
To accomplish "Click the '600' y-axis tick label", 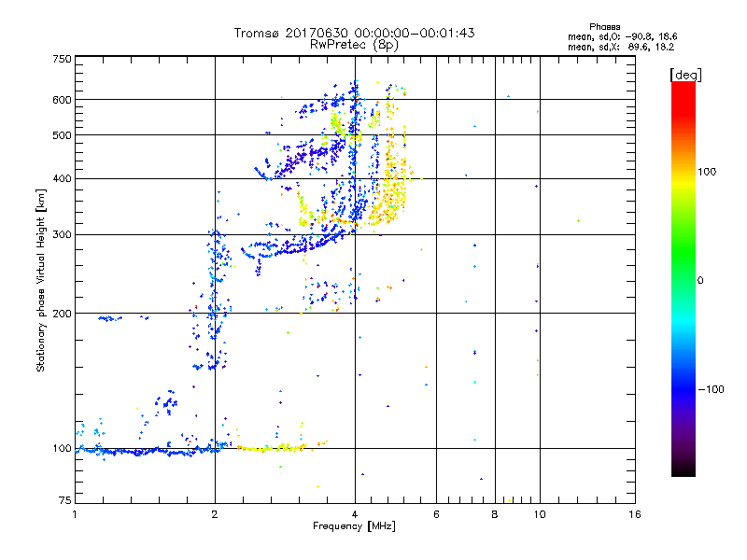I will [62, 100].
